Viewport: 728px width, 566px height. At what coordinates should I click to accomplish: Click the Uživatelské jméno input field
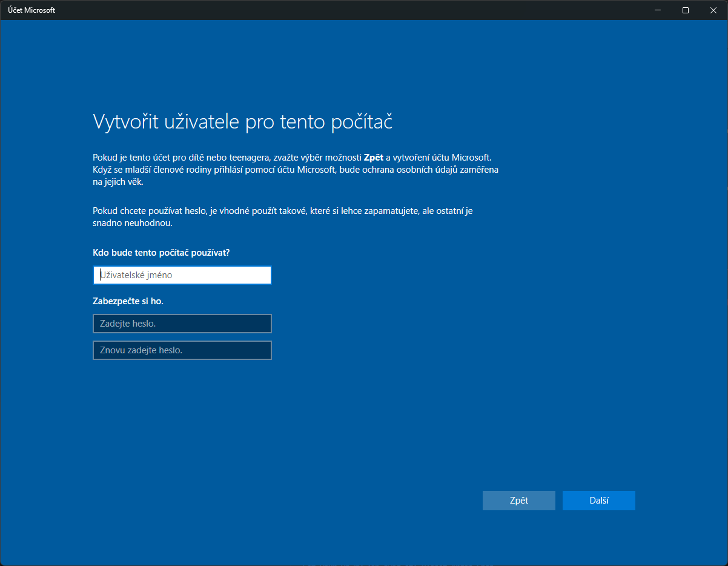pos(182,275)
